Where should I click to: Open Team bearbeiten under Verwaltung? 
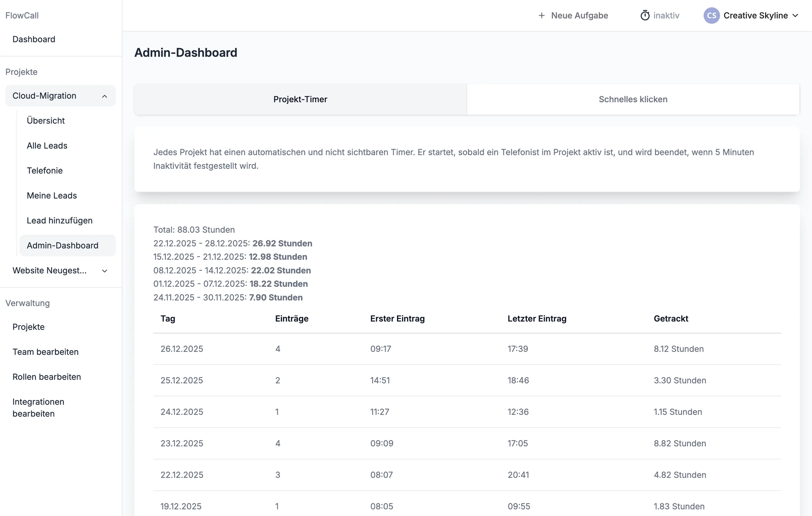coord(45,352)
